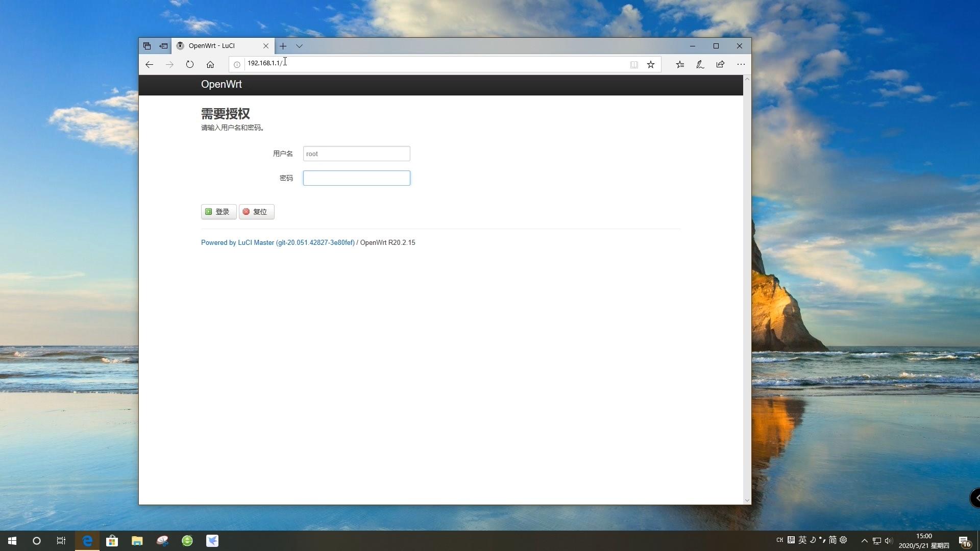Click the 密码 password input field
Screen dimensions: 980x551
(356, 178)
